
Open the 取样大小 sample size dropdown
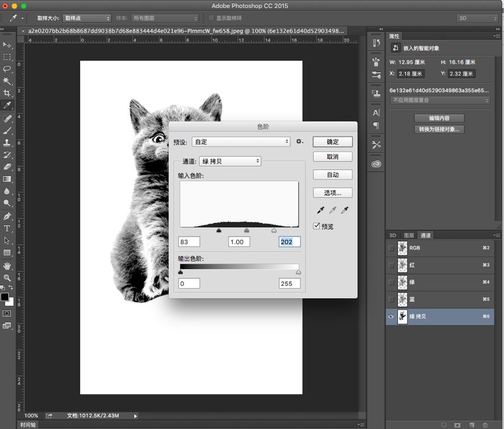click(87, 18)
